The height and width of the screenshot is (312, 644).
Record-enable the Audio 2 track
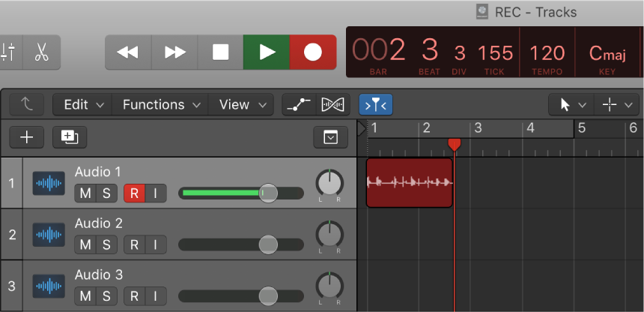coord(134,245)
